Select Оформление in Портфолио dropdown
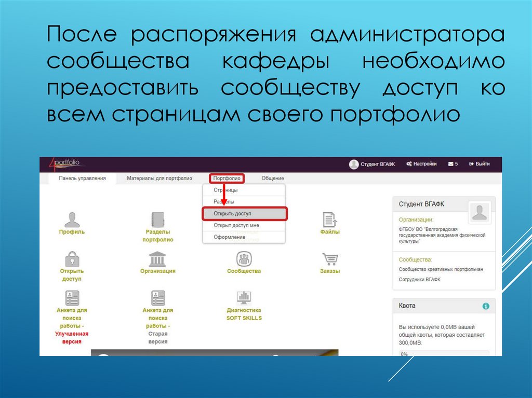The image size is (532, 398). tap(244, 237)
